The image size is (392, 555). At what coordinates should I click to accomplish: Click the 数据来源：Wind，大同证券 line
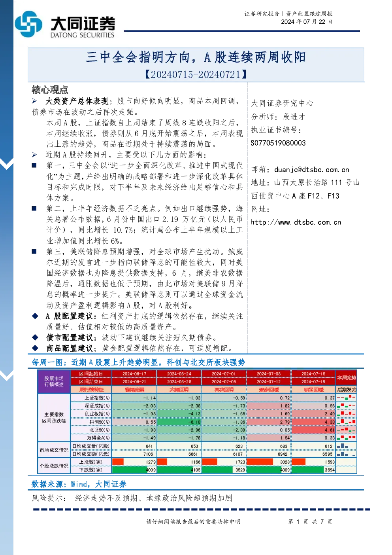click(x=79, y=484)
